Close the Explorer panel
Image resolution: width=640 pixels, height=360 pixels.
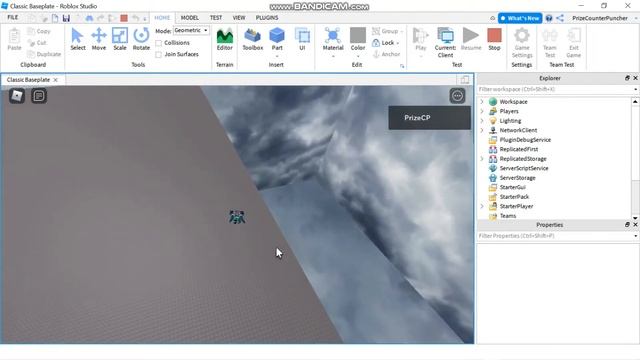635,78
